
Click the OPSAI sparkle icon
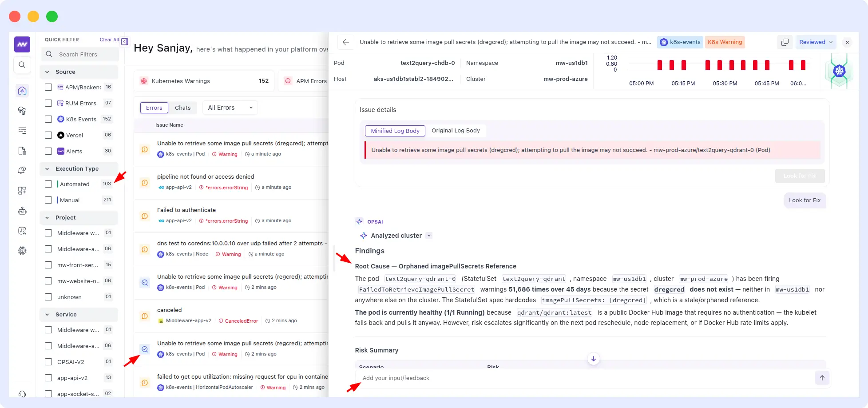pos(359,221)
